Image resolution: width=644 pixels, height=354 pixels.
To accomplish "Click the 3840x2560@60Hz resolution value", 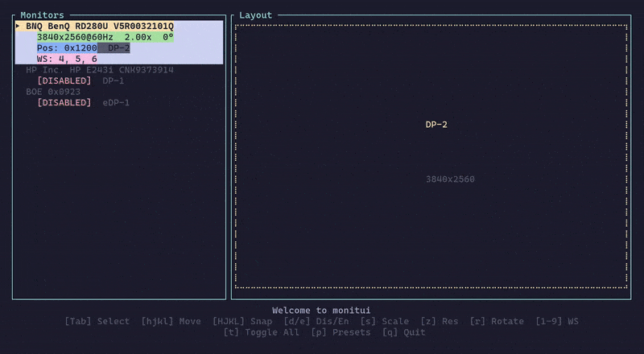I will tap(75, 37).
